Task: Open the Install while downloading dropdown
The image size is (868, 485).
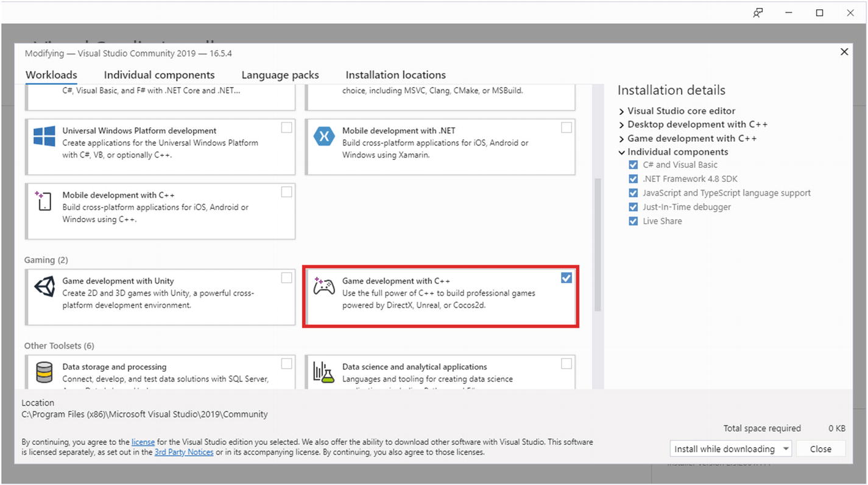Action: (x=730, y=449)
